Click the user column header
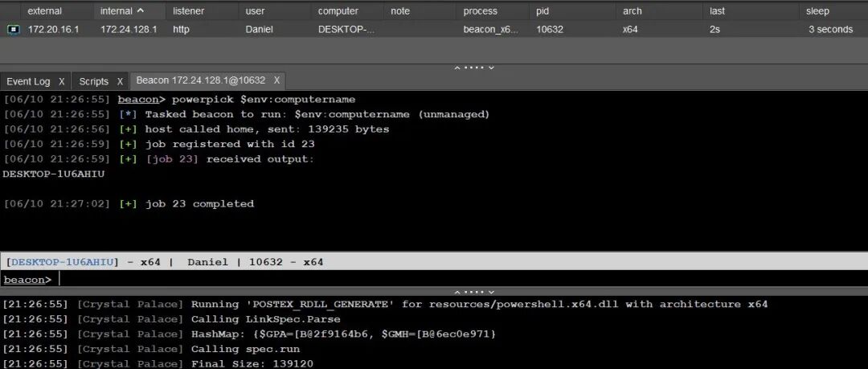 pos(256,11)
